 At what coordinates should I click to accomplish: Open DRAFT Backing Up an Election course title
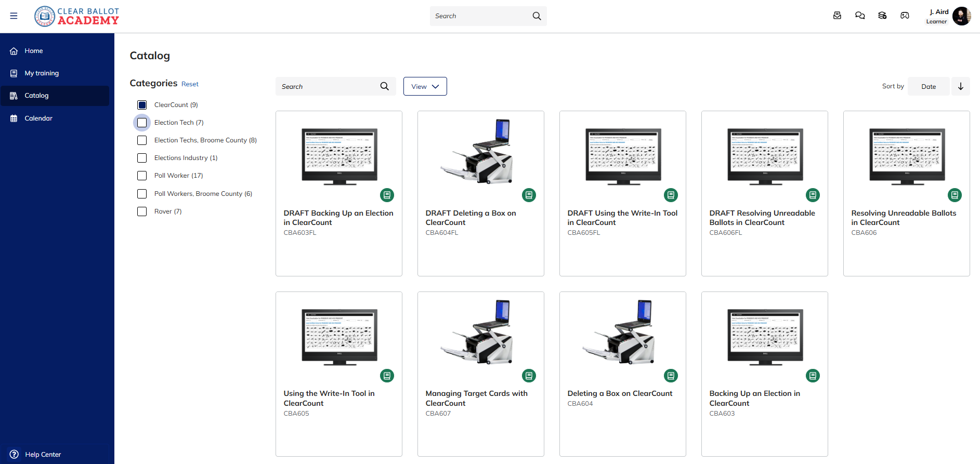click(x=338, y=218)
